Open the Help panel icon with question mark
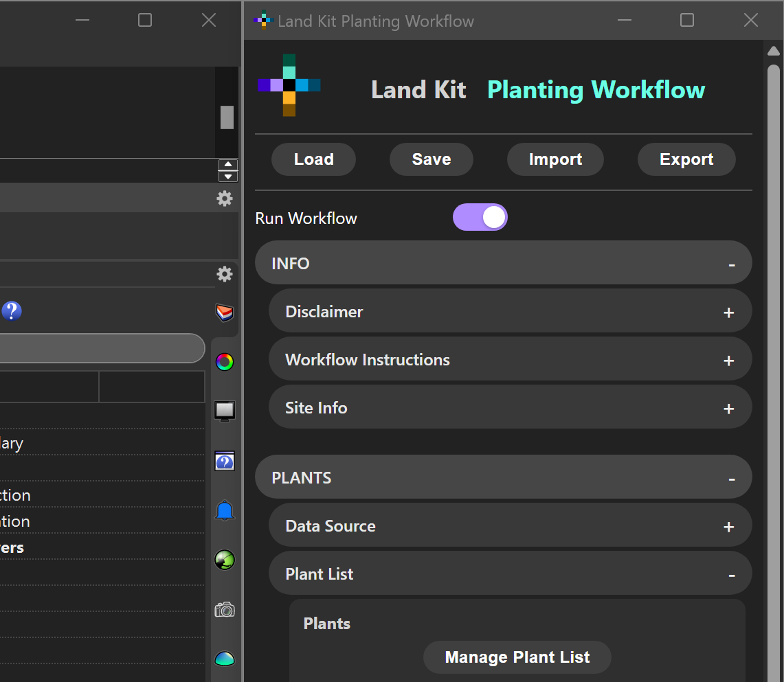The width and height of the screenshot is (784, 682). coord(225,461)
